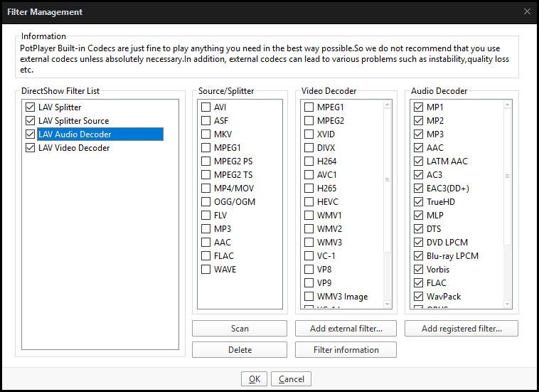Open Add registered filter dialog
Viewport: 539px width, 392px height.
coord(461,329)
